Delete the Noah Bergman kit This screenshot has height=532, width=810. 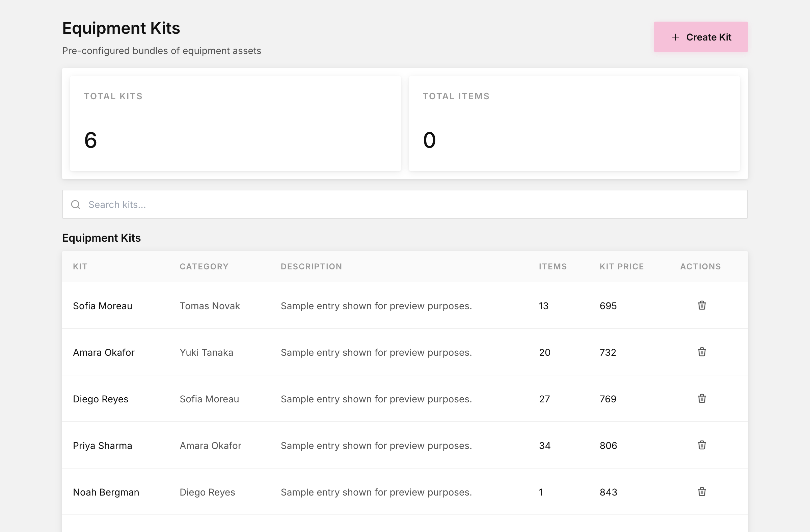point(702,492)
